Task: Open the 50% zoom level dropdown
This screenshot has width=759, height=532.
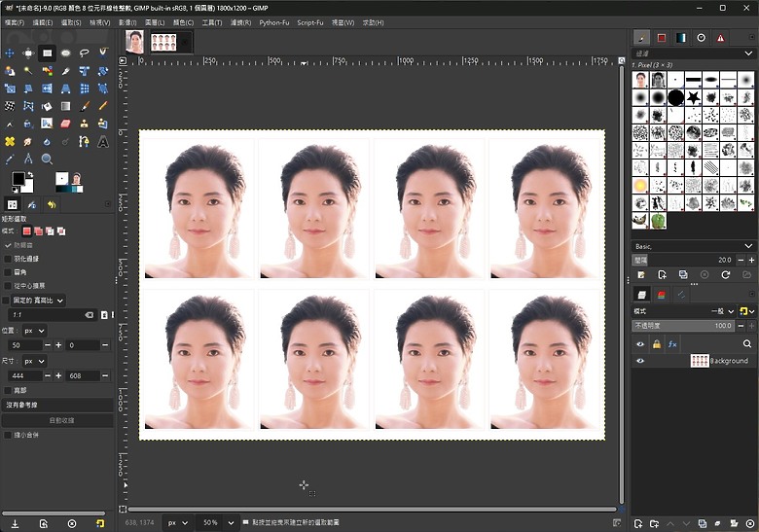Action: 216,523
